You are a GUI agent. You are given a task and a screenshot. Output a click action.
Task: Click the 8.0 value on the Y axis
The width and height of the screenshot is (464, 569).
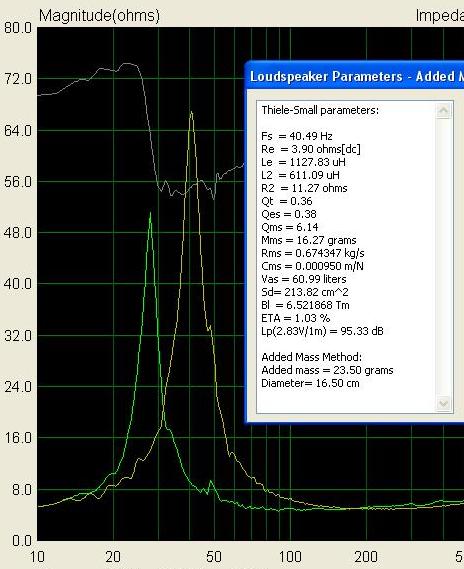tap(22, 490)
